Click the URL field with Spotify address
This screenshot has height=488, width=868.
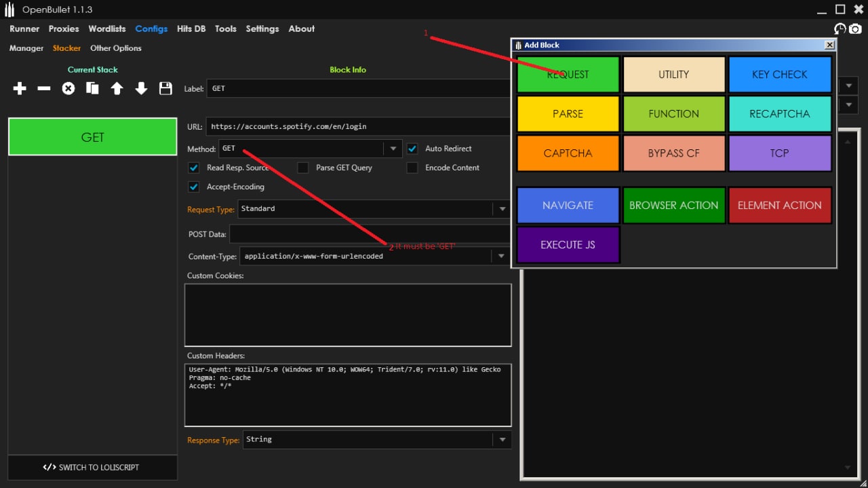(359, 127)
